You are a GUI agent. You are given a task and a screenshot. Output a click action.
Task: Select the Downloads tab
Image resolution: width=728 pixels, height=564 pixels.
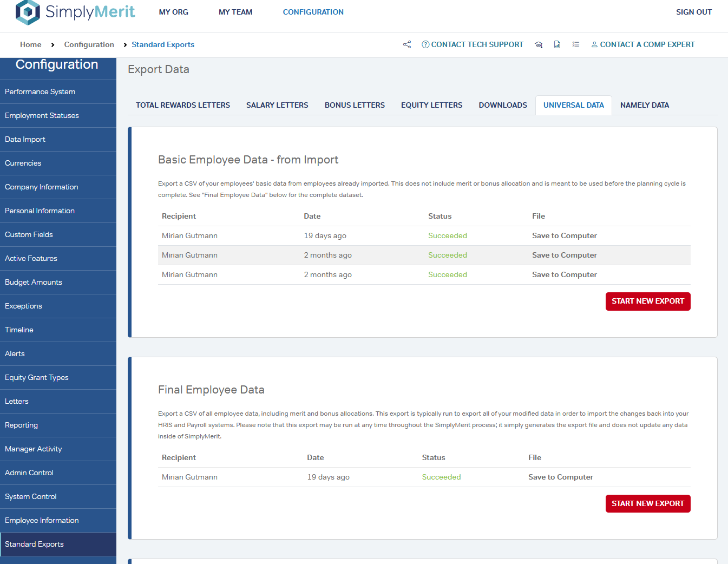coord(502,105)
